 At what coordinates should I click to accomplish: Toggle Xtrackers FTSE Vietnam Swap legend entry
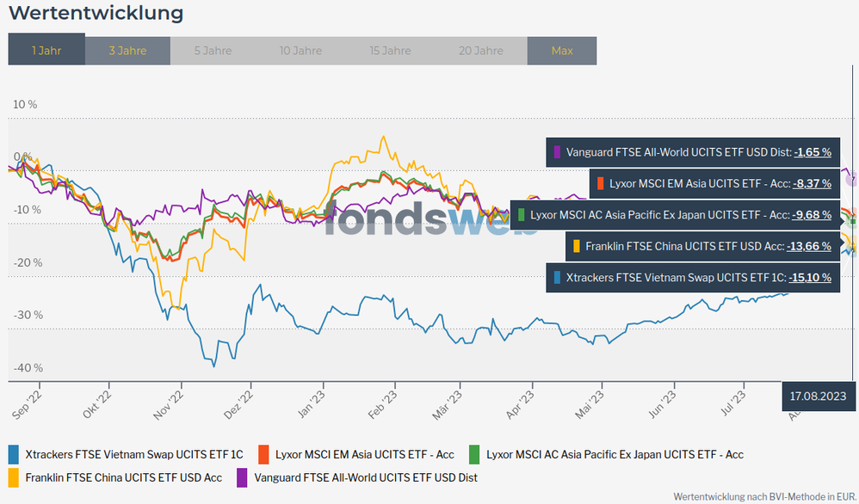(134, 454)
